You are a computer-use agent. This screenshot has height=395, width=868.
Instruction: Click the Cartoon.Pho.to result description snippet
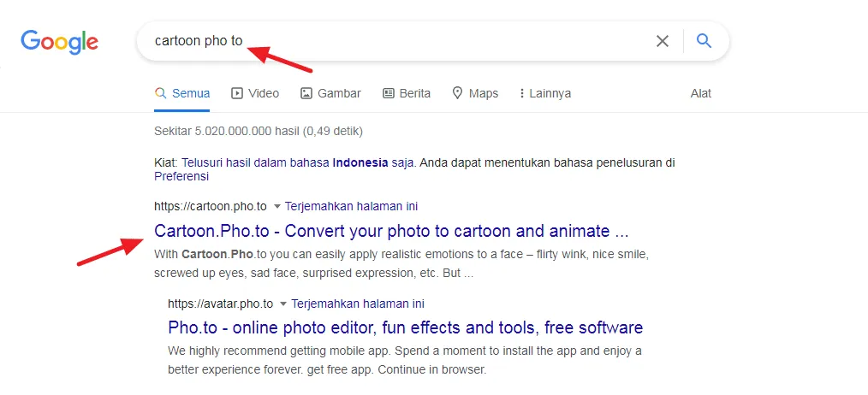(401, 264)
